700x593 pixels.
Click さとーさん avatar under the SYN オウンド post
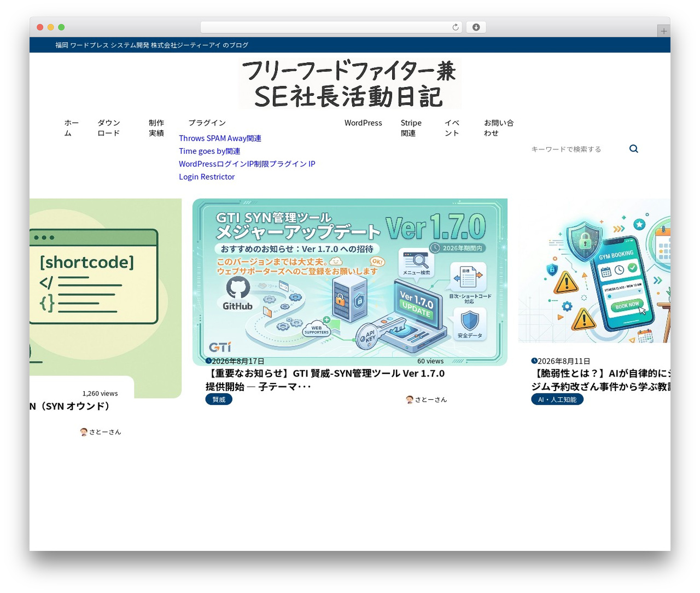84,432
